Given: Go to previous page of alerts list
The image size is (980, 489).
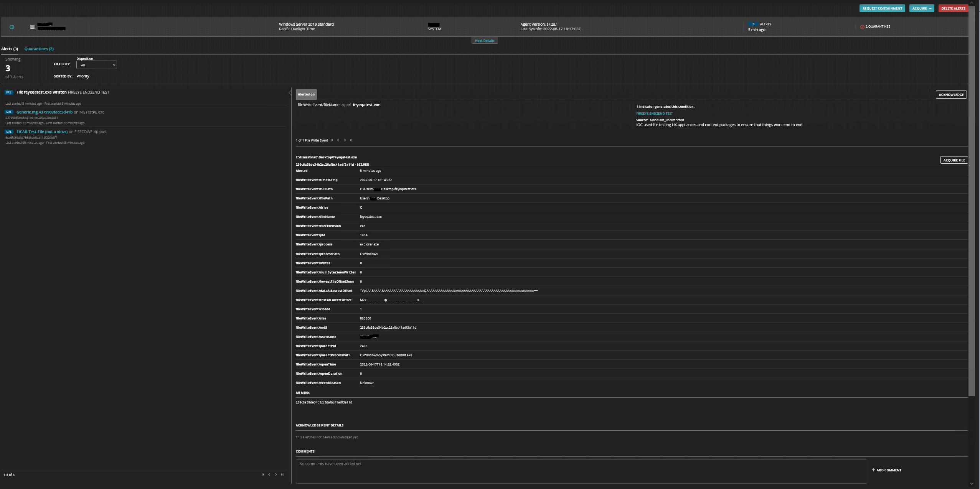Looking at the screenshot, I should pyautogui.click(x=269, y=474).
